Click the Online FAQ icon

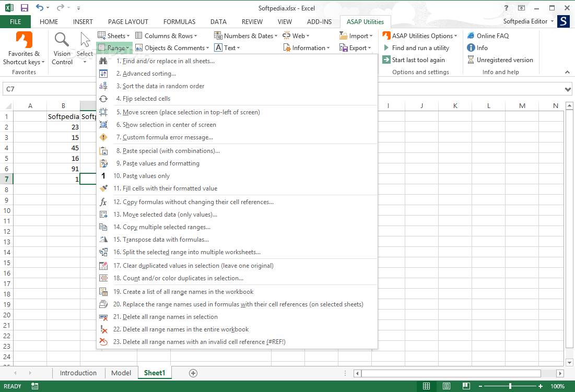pyautogui.click(x=471, y=35)
